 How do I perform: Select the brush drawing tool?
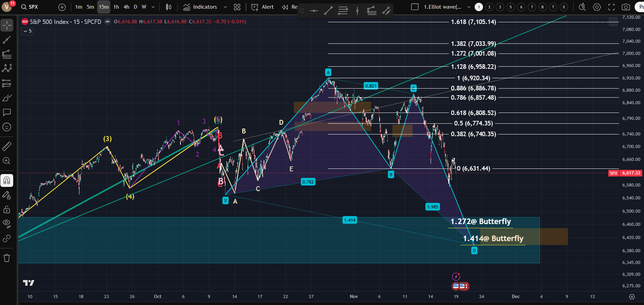(x=7, y=98)
